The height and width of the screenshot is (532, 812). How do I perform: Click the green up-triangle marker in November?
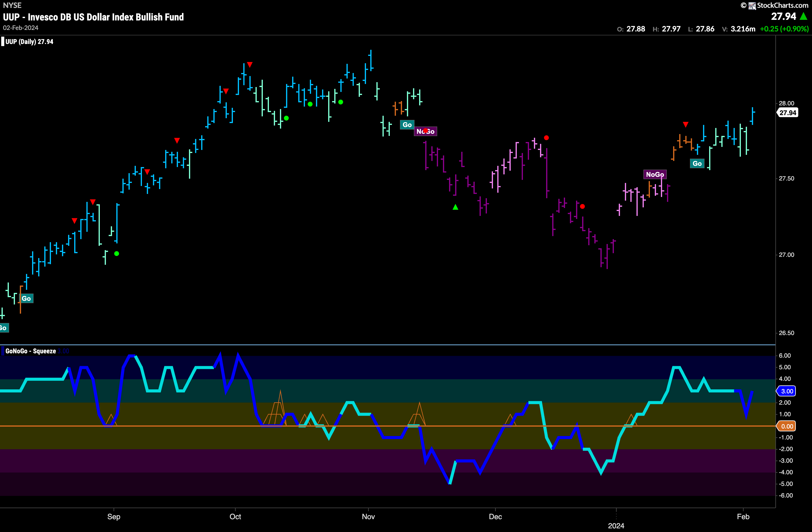pos(455,207)
